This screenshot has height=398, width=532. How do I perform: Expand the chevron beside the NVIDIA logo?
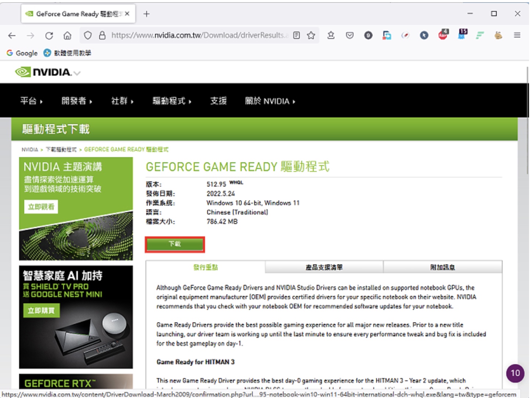point(77,73)
